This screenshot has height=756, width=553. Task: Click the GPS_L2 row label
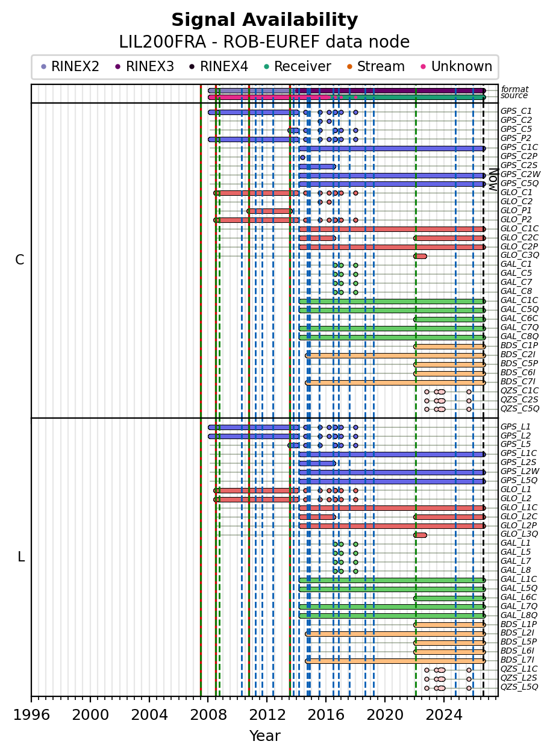coord(516,436)
